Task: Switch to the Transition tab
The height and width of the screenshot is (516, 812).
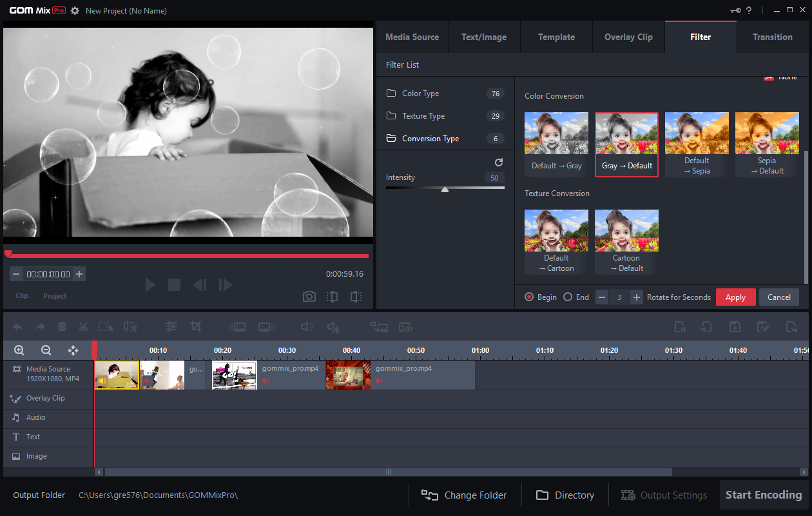Action: pos(772,37)
